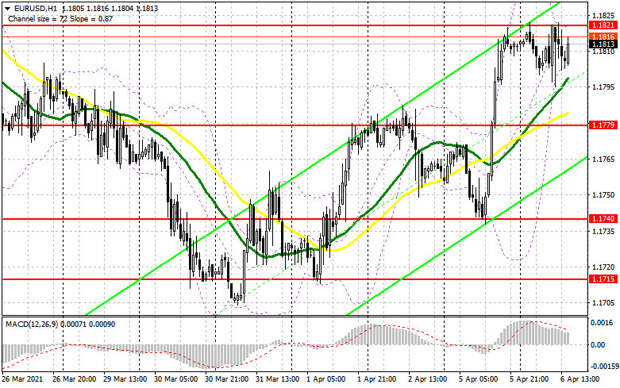Click the MACD scale value 0.00
The image size is (620, 388).
(597, 345)
